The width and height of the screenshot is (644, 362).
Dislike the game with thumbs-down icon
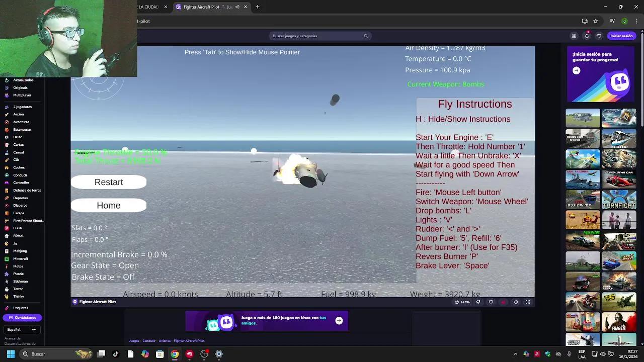[x=478, y=302]
